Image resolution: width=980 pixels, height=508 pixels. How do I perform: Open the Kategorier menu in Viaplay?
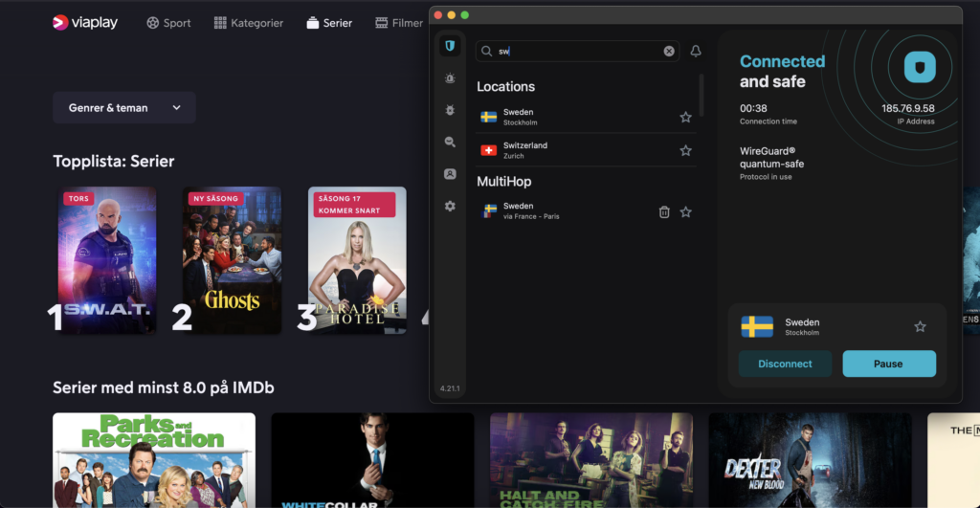click(249, 23)
